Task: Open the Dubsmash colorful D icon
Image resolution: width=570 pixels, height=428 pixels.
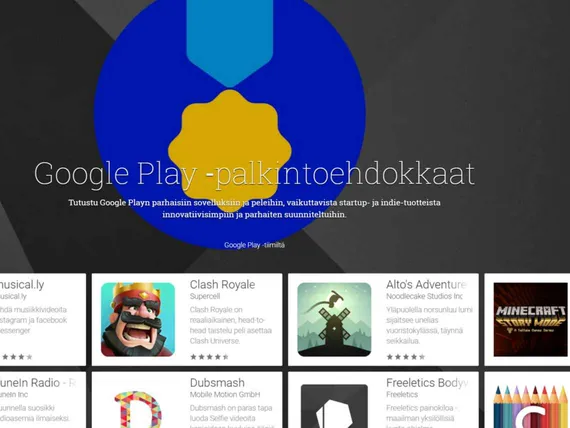Action: pyautogui.click(x=138, y=409)
